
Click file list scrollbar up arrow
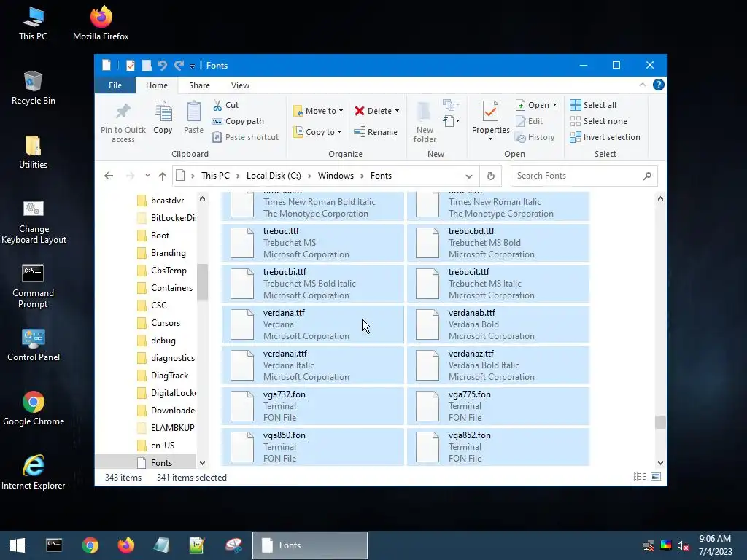point(660,198)
